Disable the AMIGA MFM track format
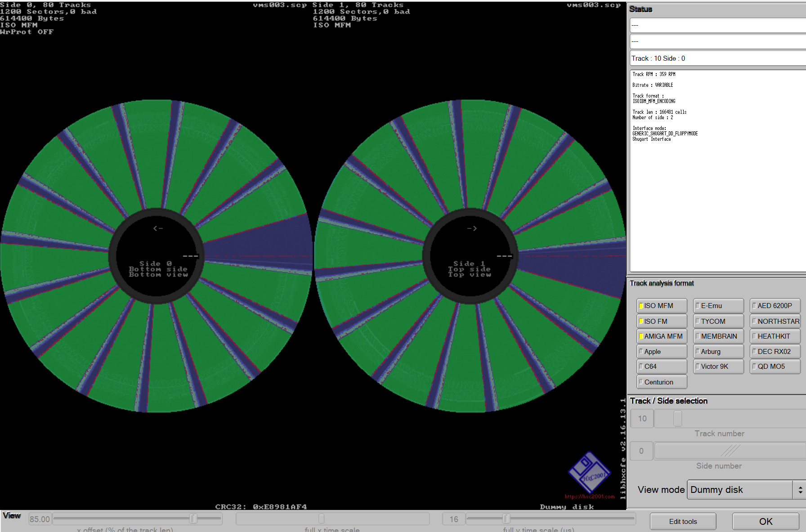The image size is (806, 532). point(662,336)
